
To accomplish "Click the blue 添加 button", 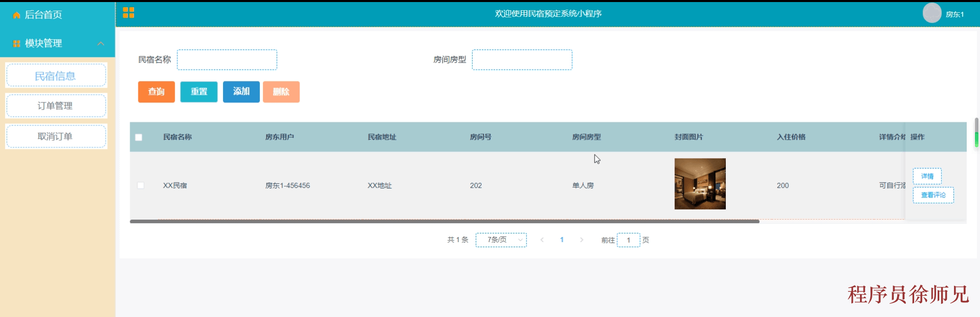I will pos(241,92).
